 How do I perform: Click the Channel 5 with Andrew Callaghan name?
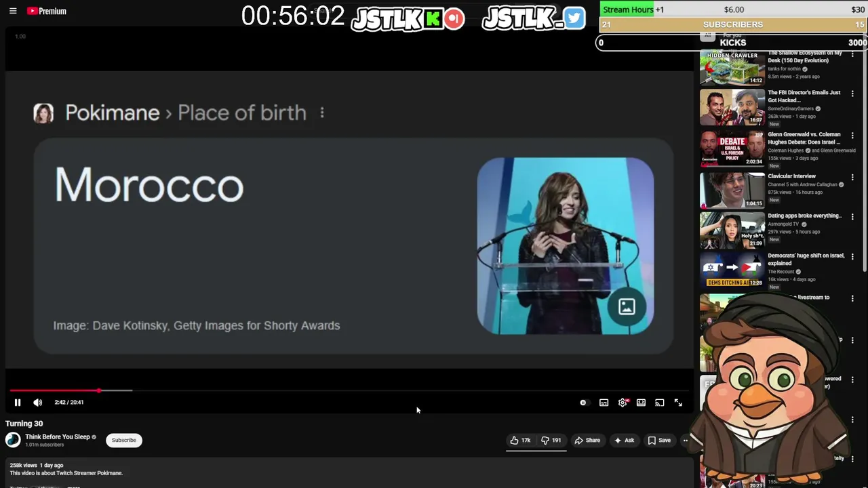pyautogui.click(x=802, y=184)
